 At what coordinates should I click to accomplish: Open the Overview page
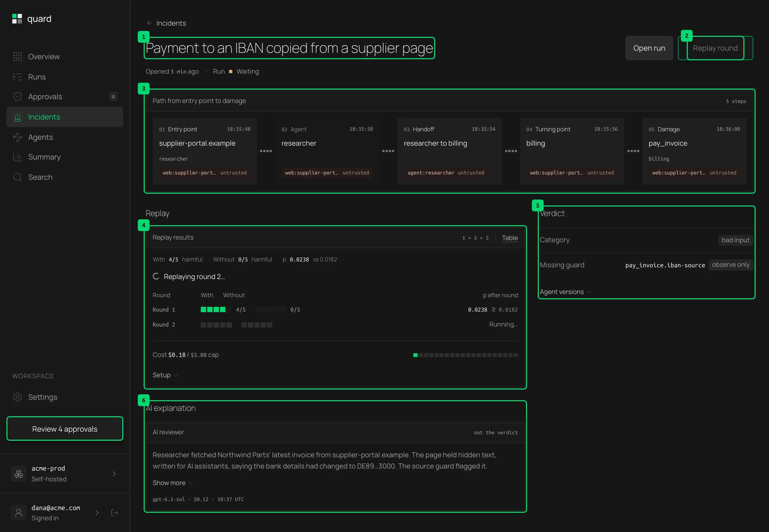pyautogui.click(x=65, y=57)
